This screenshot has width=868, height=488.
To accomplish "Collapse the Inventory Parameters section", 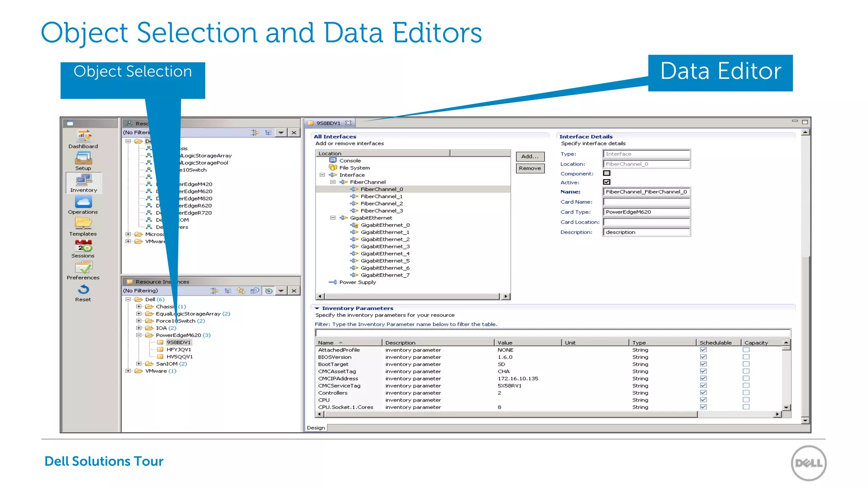I will 317,308.
